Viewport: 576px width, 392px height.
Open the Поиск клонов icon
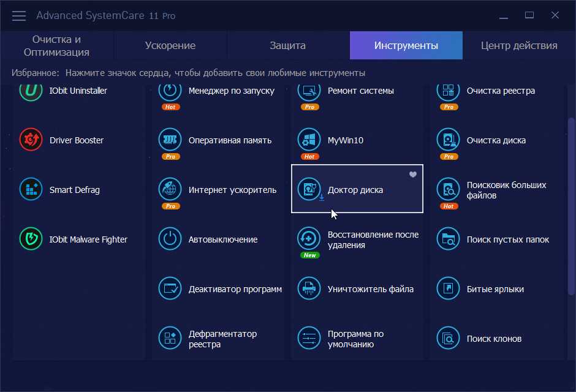point(448,338)
